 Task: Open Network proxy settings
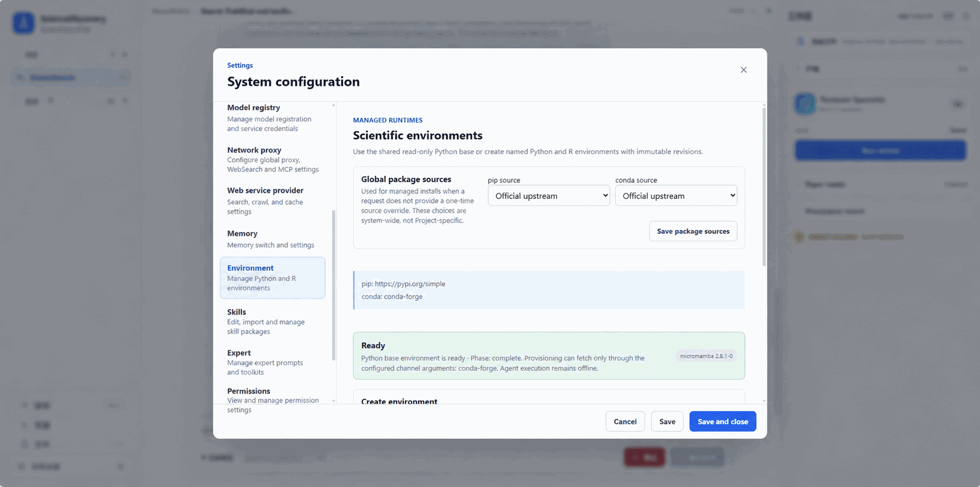(x=272, y=159)
